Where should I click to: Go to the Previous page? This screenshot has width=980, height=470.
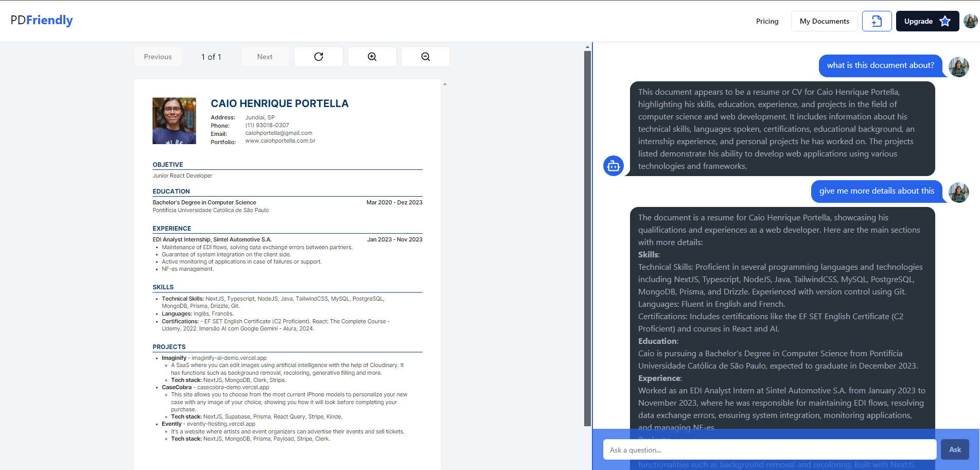158,57
